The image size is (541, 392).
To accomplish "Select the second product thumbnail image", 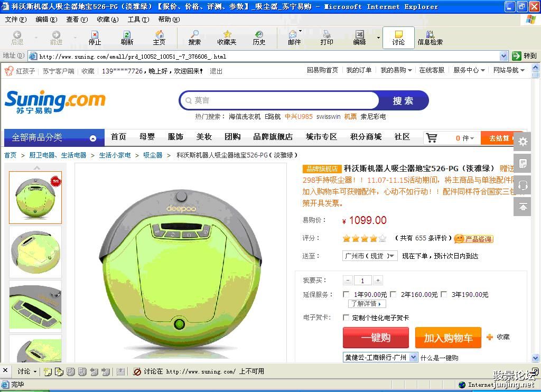I will click(x=35, y=252).
